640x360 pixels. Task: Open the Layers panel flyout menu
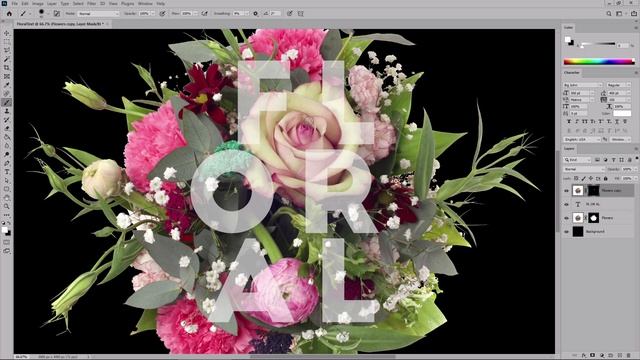point(636,149)
